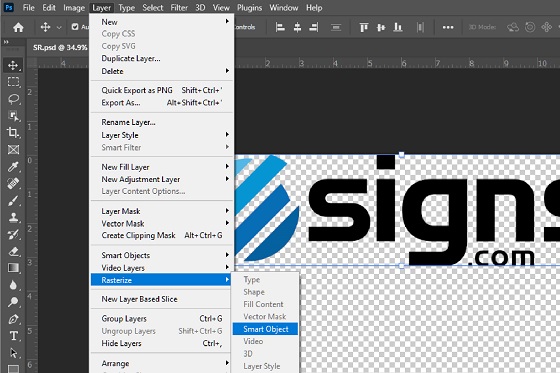Select the Brush tool

13,200
